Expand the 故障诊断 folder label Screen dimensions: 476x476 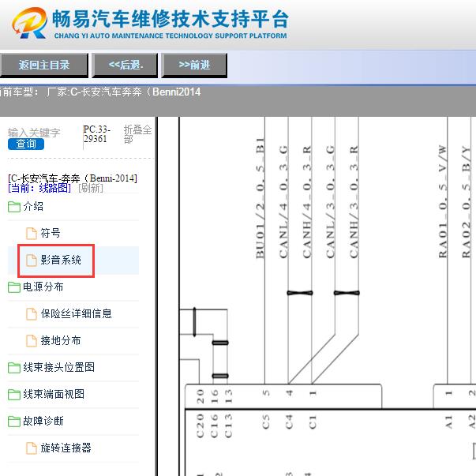(43, 421)
